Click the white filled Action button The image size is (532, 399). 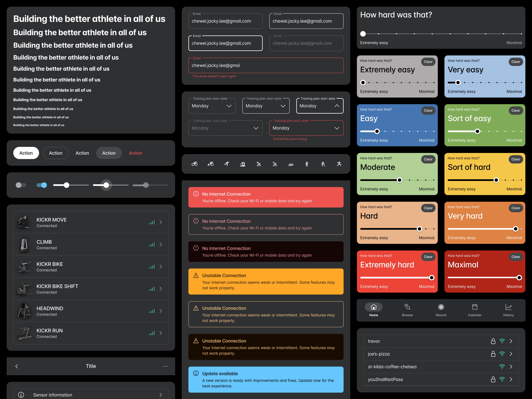[x=26, y=153]
